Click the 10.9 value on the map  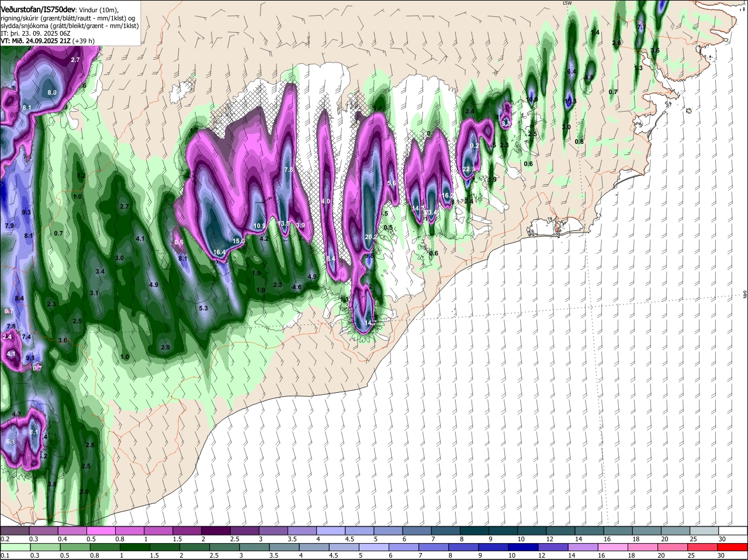[260, 226]
